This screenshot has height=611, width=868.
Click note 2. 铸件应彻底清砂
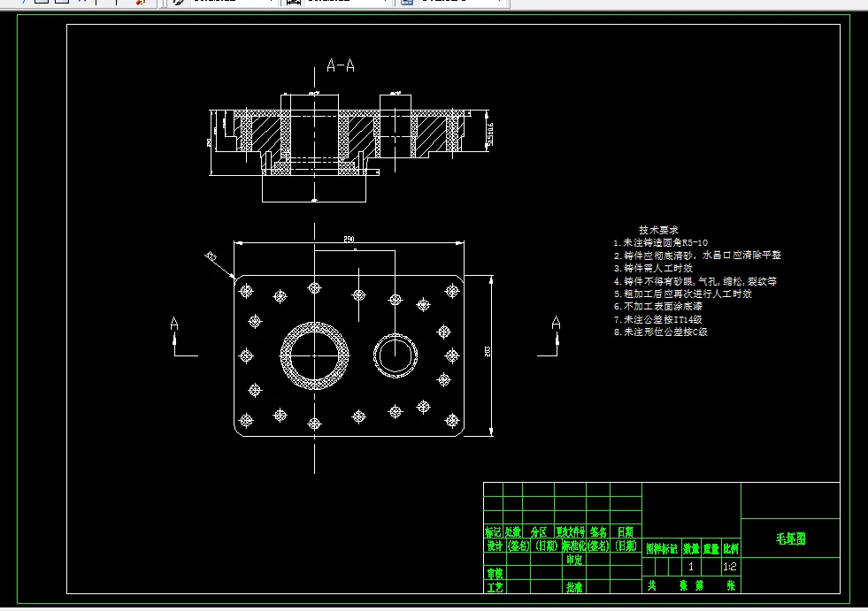coord(697,256)
